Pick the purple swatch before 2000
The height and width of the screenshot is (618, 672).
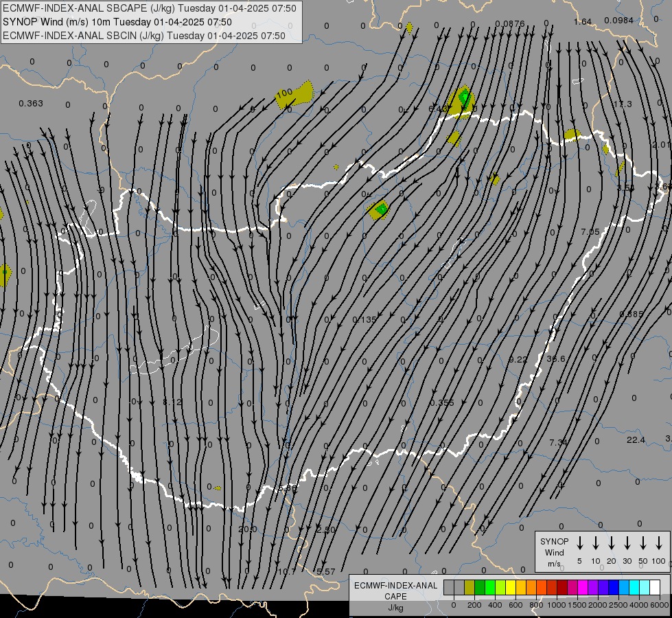(x=593, y=587)
